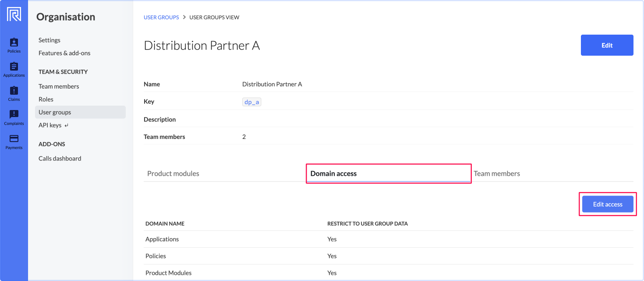Switch to the Team members tab
This screenshot has height=281, width=644.
497,174
